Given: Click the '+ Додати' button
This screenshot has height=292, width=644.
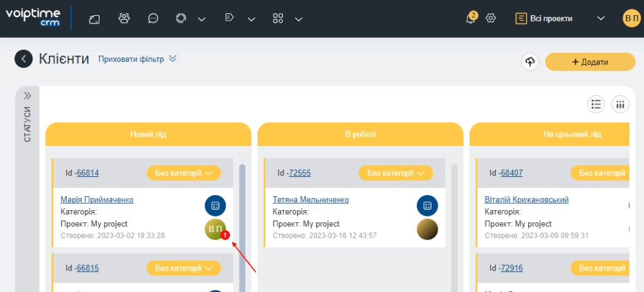Looking at the screenshot, I should [590, 62].
